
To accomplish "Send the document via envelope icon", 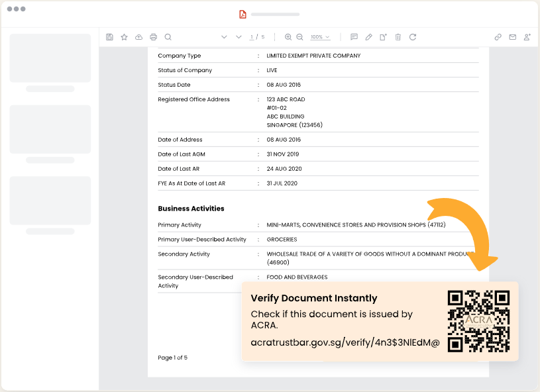I will point(512,37).
